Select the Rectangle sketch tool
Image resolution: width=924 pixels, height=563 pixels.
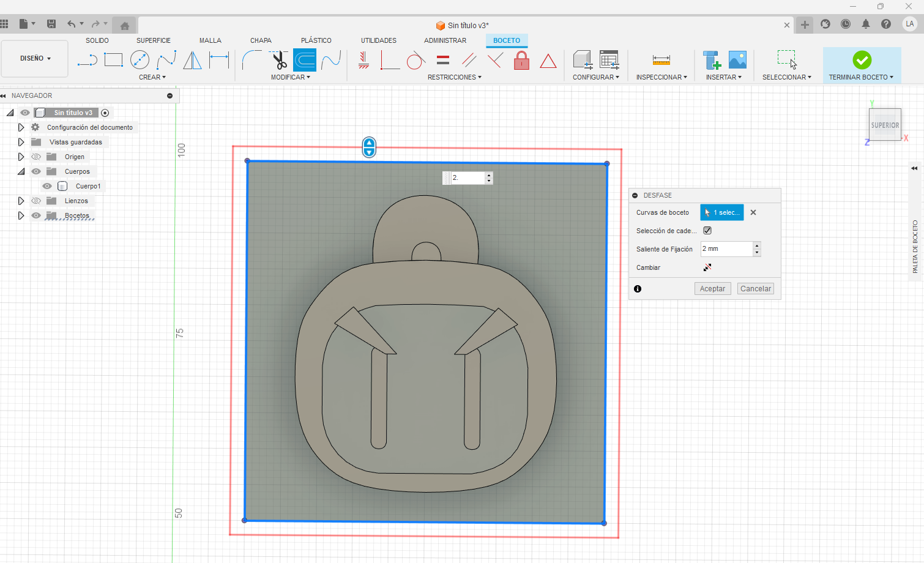pyautogui.click(x=114, y=60)
